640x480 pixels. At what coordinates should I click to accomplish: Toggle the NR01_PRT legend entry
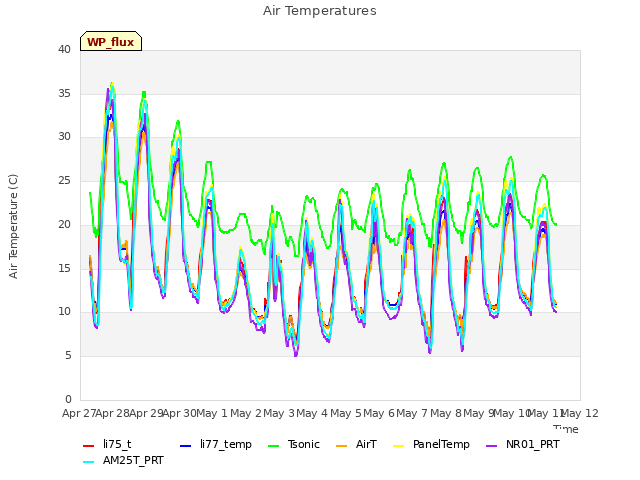coord(523,444)
